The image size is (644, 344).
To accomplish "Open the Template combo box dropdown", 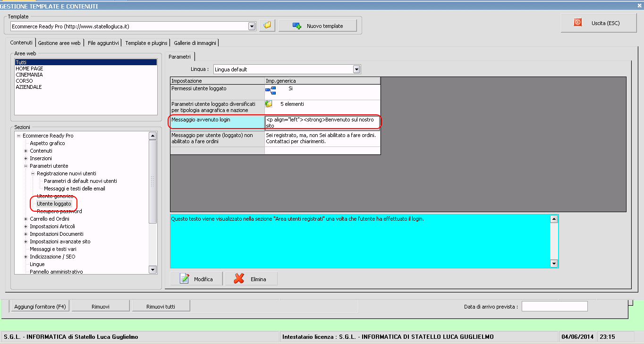I will point(252,26).
